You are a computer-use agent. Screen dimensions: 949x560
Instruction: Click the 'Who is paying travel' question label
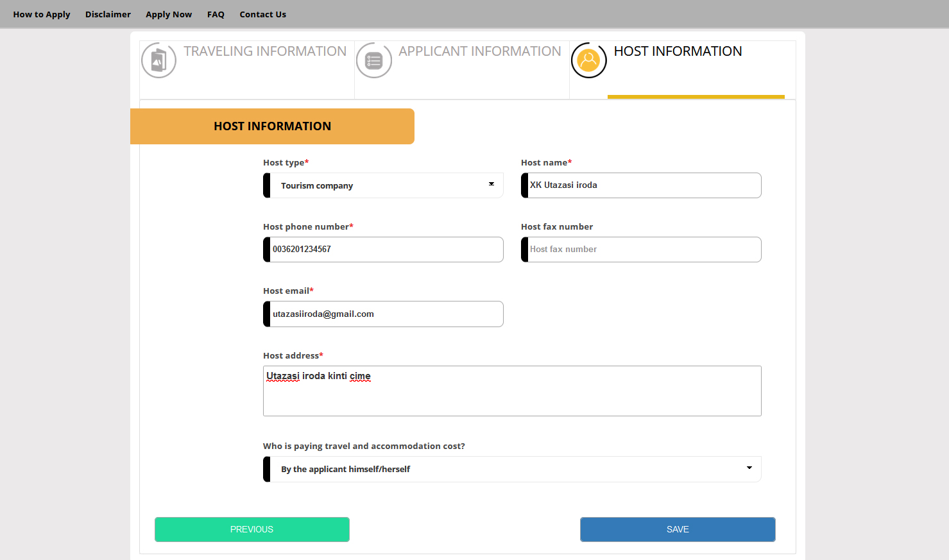pos(364,446)
